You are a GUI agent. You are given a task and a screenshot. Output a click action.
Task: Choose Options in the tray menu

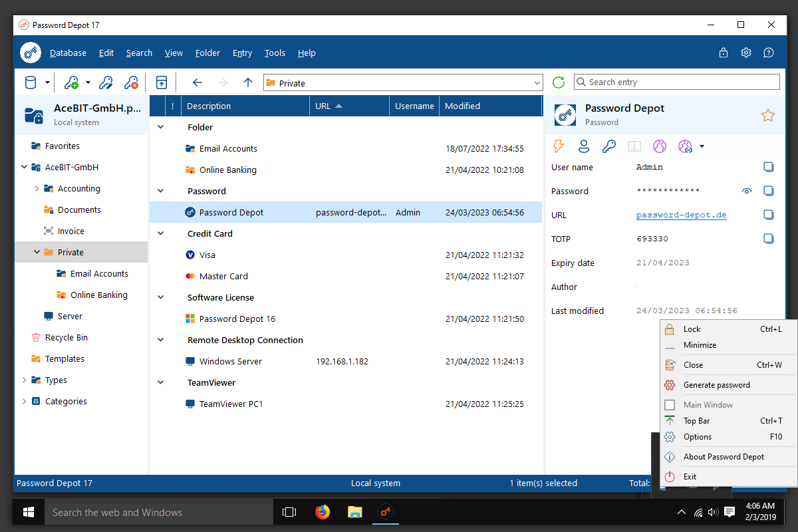click(x=729, y=437)
